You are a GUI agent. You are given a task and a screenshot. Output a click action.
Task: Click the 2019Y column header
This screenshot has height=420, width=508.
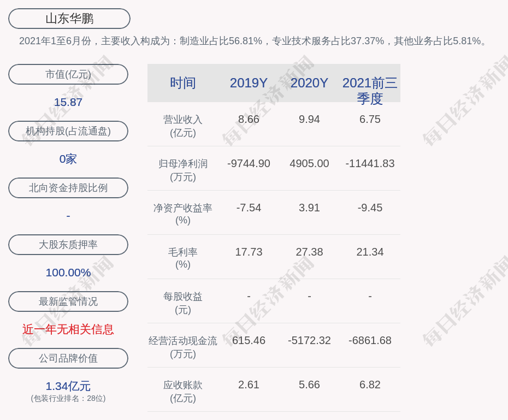pyautogui.click(x=249, y=83)
